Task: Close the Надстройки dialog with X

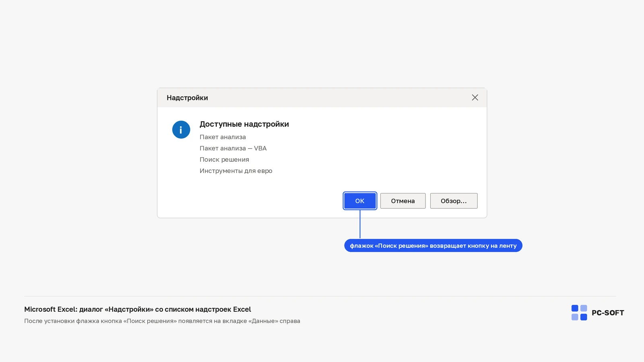Action: coord(475,98)
